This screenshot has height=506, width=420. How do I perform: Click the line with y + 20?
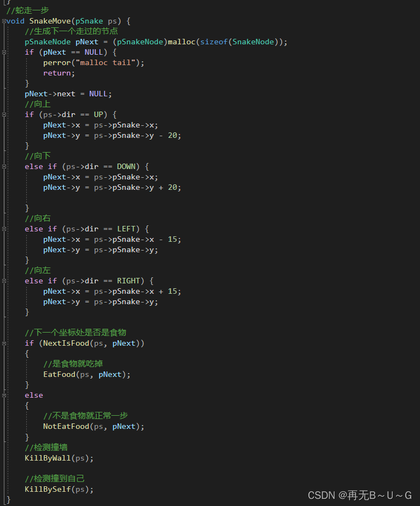(112, 188)
